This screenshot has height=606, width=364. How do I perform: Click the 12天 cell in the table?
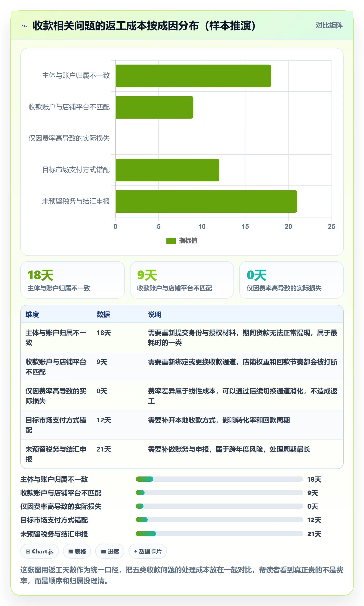[x=104, y=420]
